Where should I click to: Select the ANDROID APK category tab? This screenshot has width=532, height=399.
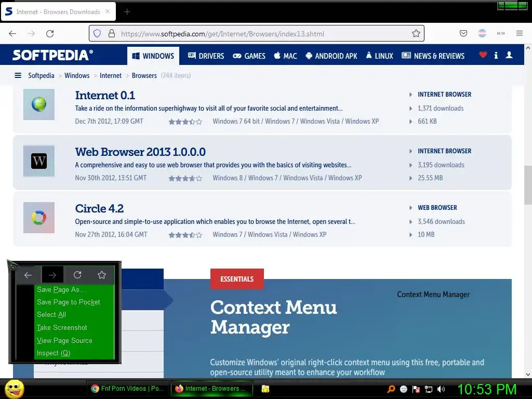pyautogui.click(x=331, y=56)
